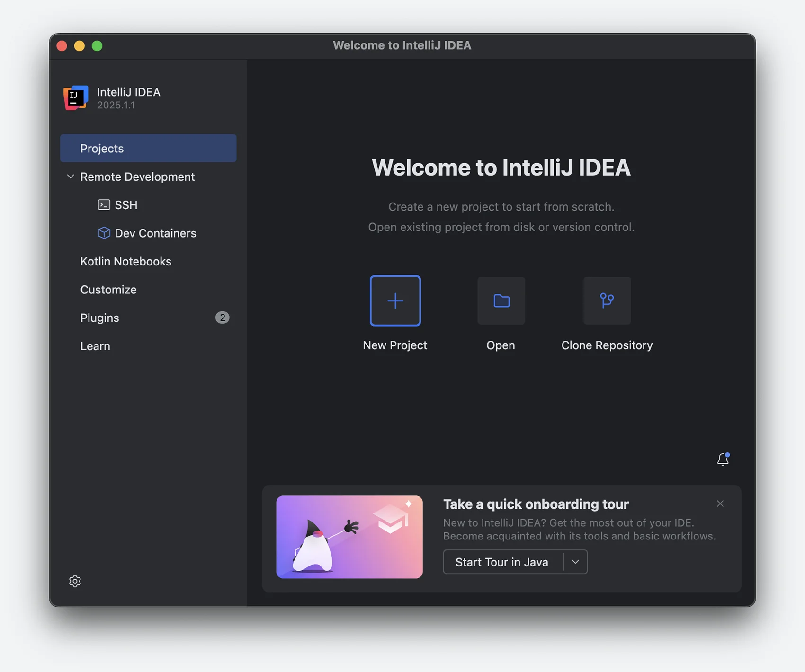Open the notifications bell icon
Viewport: 805px width, 672px height.
tap(723, 460)
